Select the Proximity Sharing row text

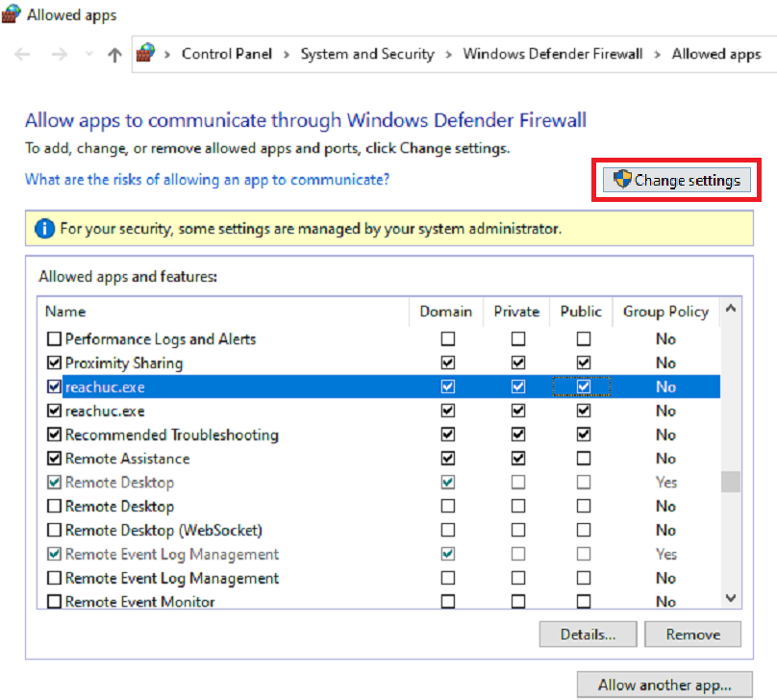click(x=124, y=363)
